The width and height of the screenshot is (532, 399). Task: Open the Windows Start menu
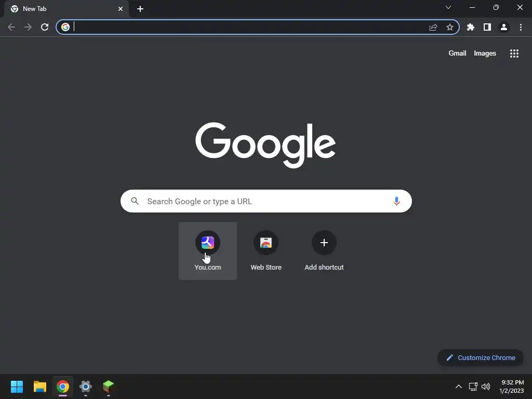click(x=17, y=387)
